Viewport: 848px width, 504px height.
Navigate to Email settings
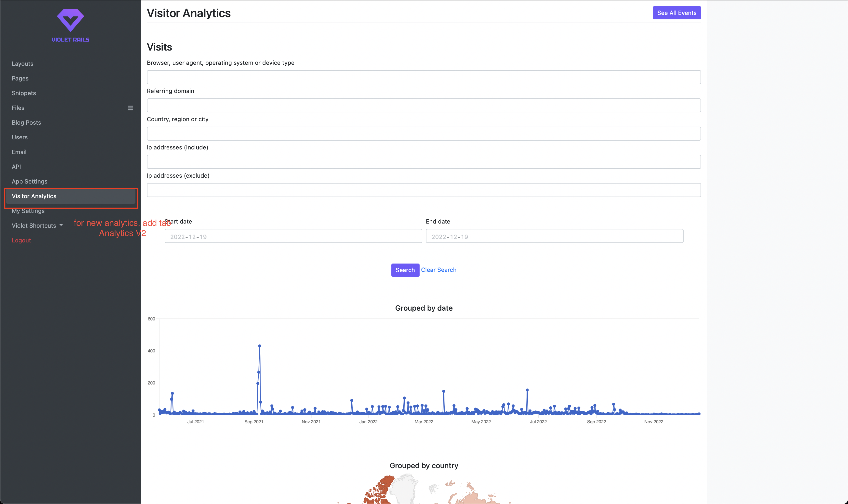point(19,152)
